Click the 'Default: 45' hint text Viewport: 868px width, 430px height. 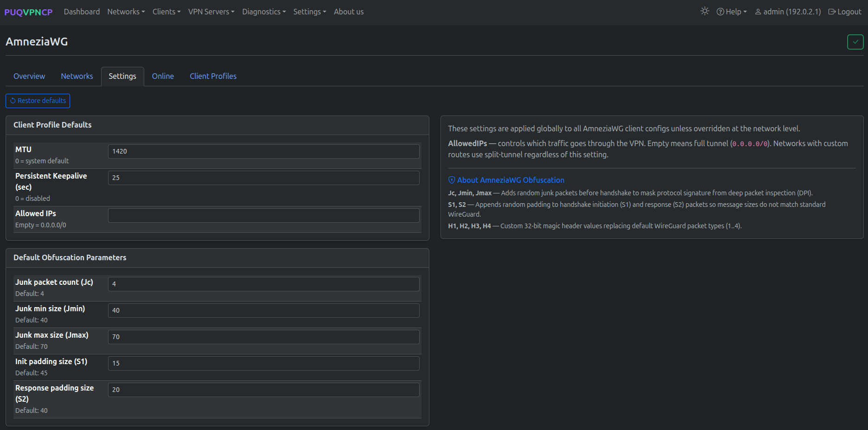pos(32,373)
